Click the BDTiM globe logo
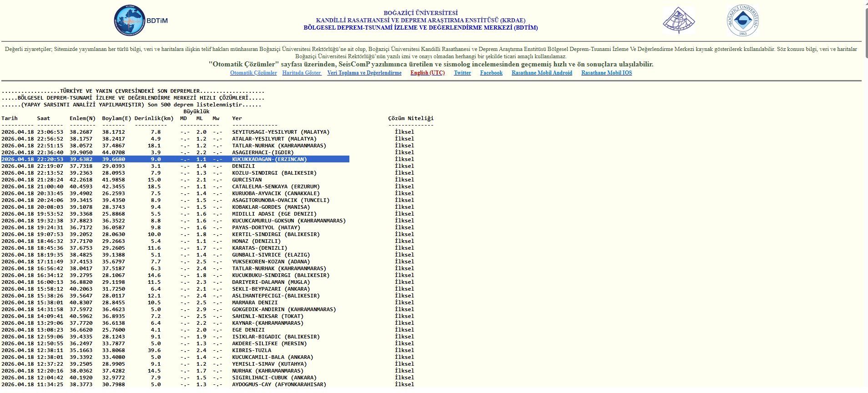This screenshot has height=393, width=868. click(130, 21)
